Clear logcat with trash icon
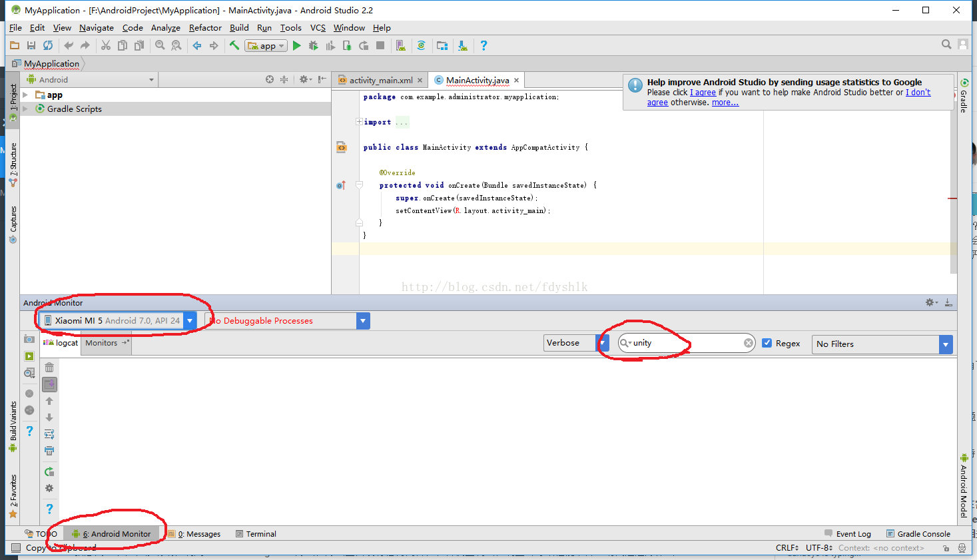 point(49,367)
